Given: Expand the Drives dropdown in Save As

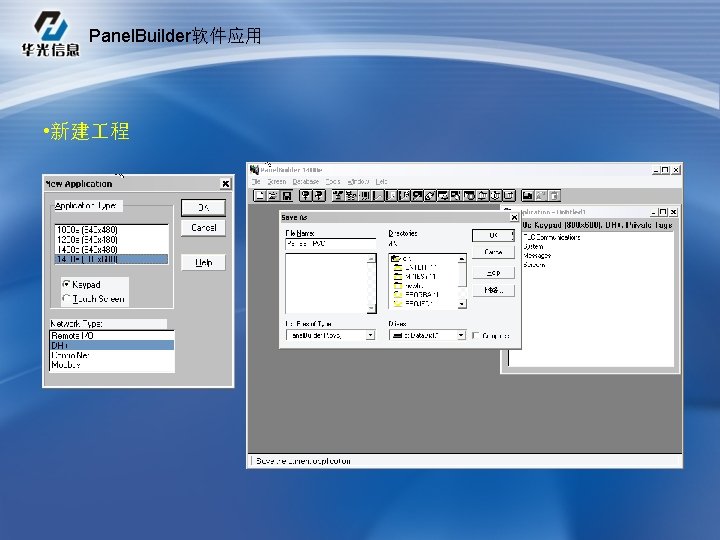Looking at the screenshot, I should tap(461, 335).
